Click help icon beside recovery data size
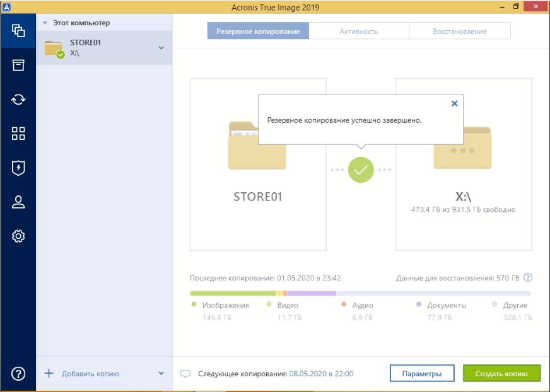 point(527,278)
